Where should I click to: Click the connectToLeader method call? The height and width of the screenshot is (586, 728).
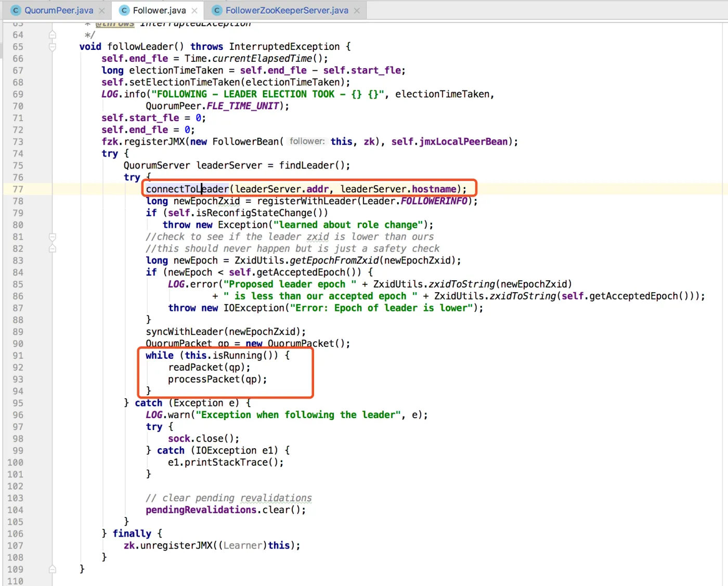tap(187, 189)
